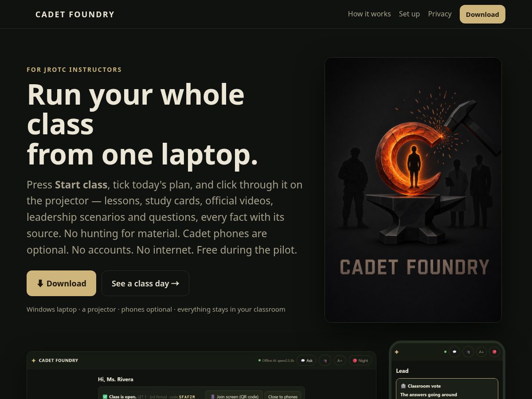This screenshot has width=532, height=399.
Task: Click the Windows laptop requirements line
Action: click(x=156, y=309)
